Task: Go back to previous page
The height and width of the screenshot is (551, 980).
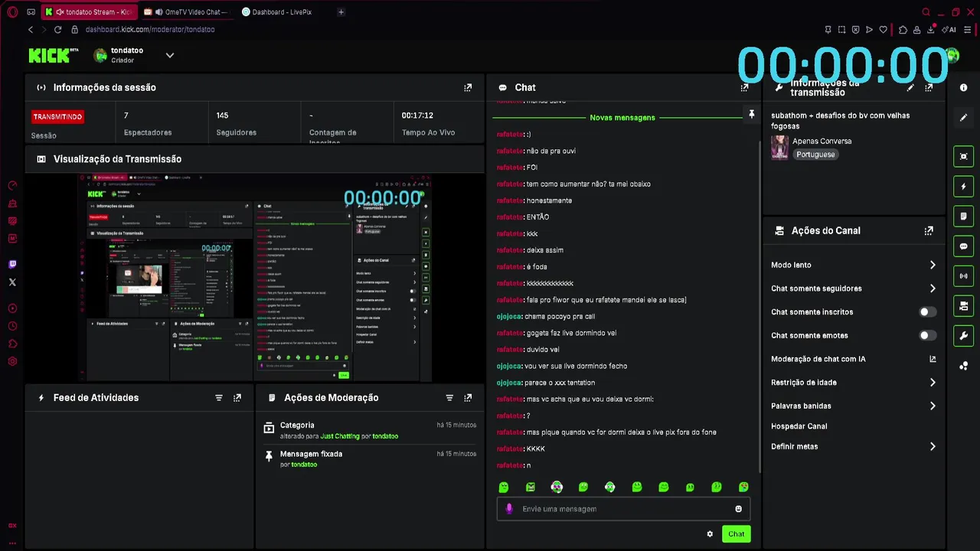Action: [31, 30]
